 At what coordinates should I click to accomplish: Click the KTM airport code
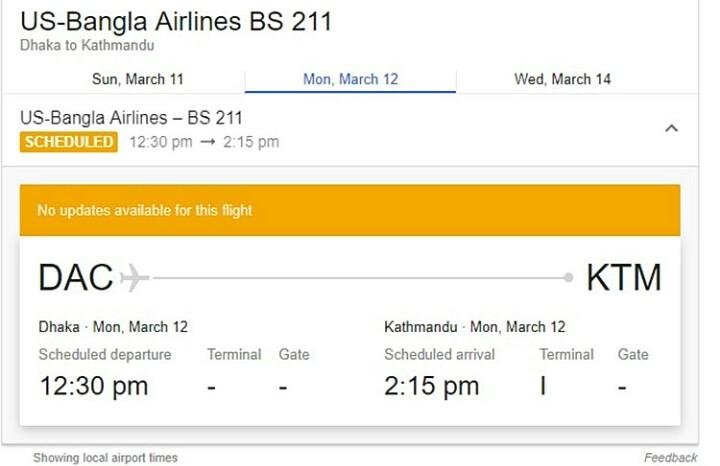[623, 277]
